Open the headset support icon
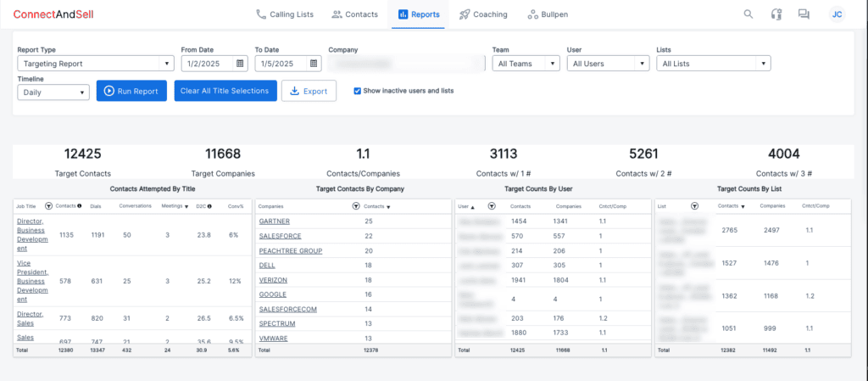 [776, 14]
